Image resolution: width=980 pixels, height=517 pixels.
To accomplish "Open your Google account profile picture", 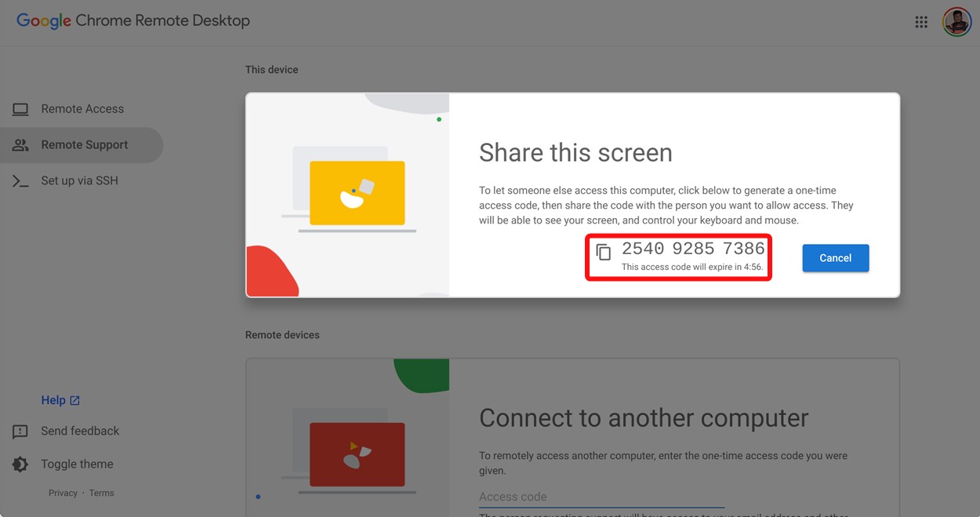I will tap(956, 21).
